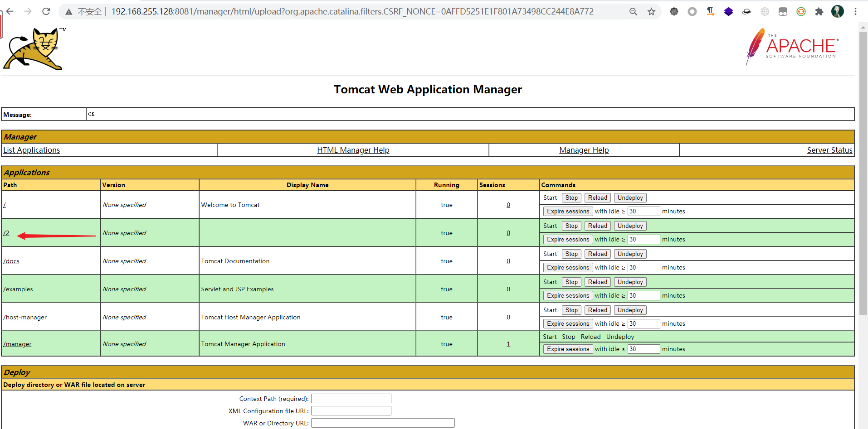Stop the /docs application
The height and width of the screenshot is (429, 868).
coord(571,254)
